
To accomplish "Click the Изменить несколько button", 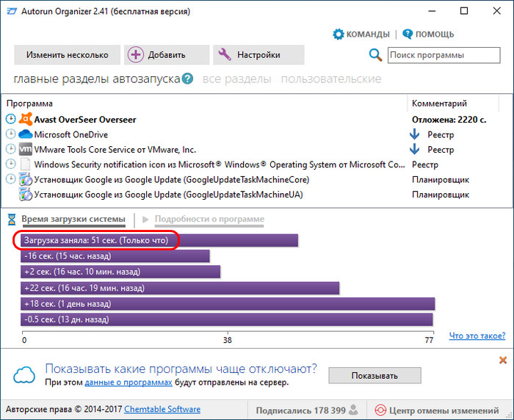I will point(68,55).
